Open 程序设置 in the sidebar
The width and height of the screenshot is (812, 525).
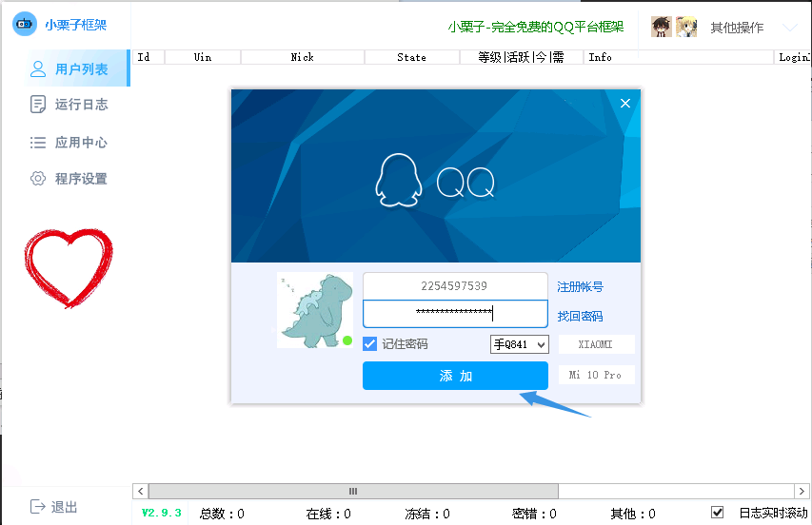[x=69, y=179]
